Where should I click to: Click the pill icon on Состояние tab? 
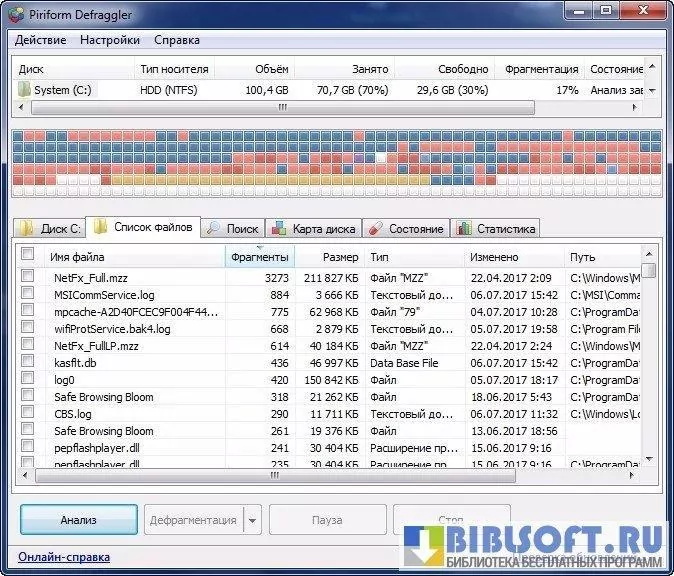coord(376,228)
